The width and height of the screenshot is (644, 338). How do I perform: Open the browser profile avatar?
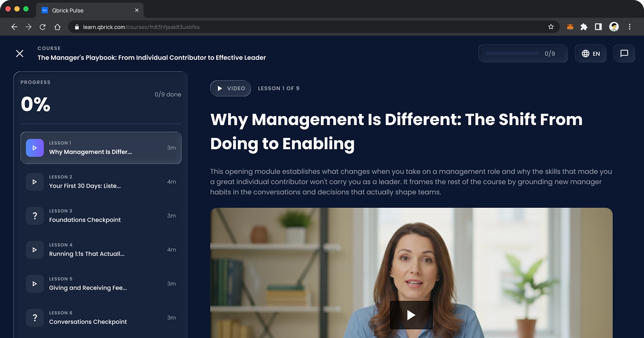(x=614, y=27)
